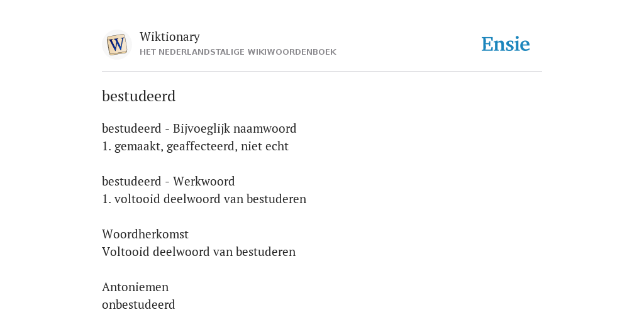Click the line bestudeerd - Werkwoord
The image size is (644, 322).
169,181
